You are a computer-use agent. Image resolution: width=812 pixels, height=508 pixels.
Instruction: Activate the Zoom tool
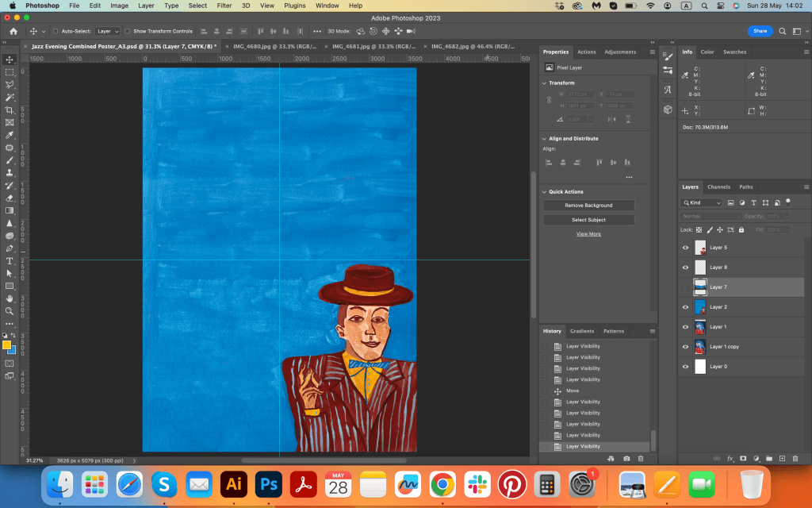10,310
